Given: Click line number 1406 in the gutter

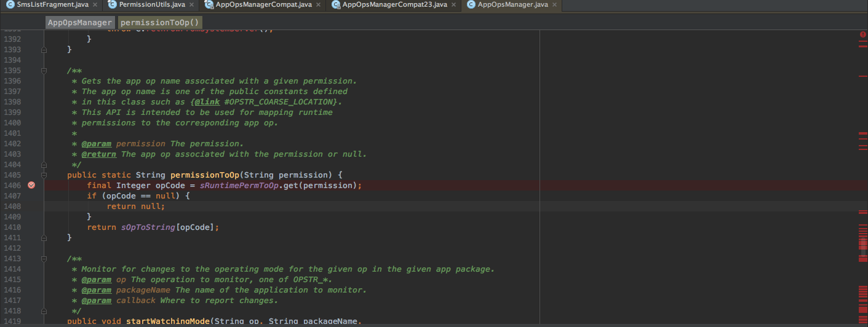Looking at the screenshot, I should (x=12, y=186).
